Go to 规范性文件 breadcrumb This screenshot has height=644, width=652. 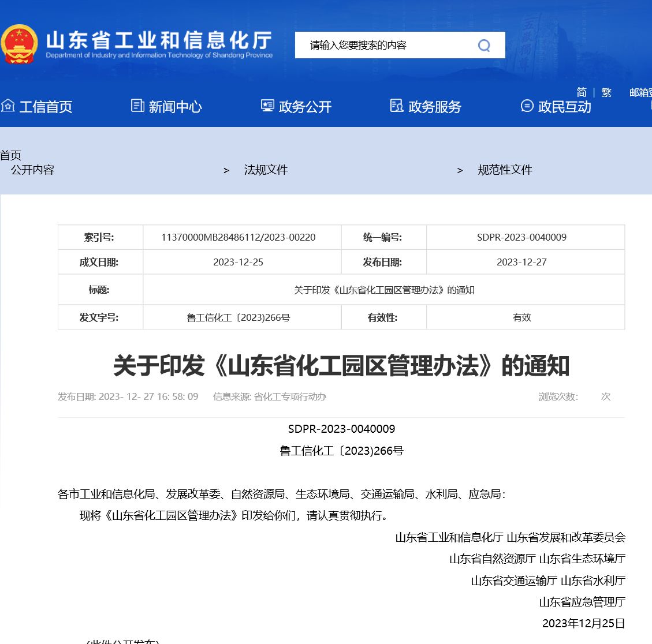pyautogui.click(x=505, y=170)
